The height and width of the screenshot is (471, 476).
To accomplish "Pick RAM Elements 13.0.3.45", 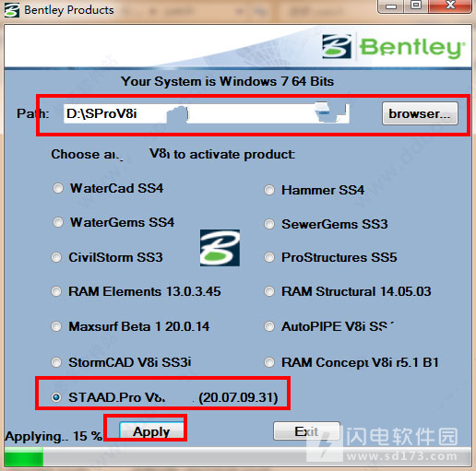I will click(56, 291).
